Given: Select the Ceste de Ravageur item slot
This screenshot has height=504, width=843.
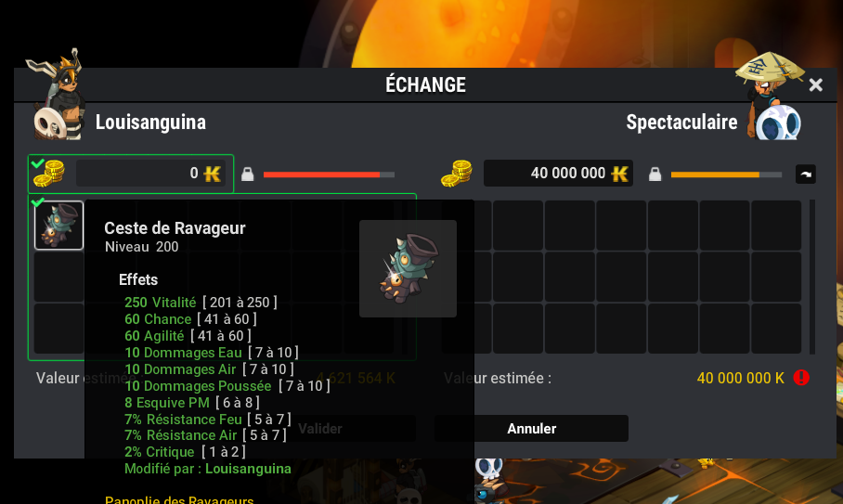Looking at the screenshot, I should [x=59, y=226].
